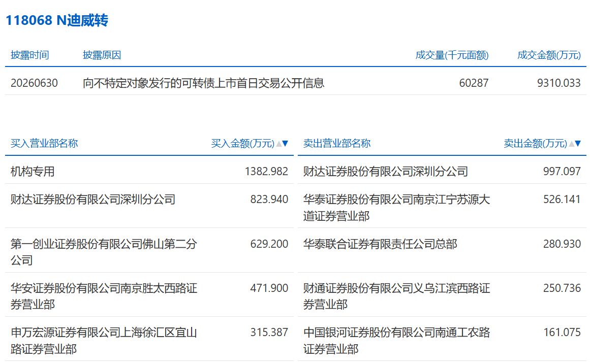Select the date 20260630
Viewport: 590px width, 364px height.
pos(34,83)
